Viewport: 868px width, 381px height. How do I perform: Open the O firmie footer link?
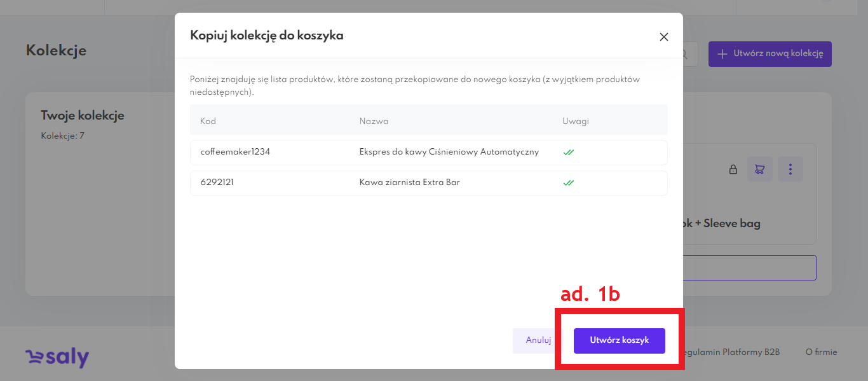pos(821,352)
